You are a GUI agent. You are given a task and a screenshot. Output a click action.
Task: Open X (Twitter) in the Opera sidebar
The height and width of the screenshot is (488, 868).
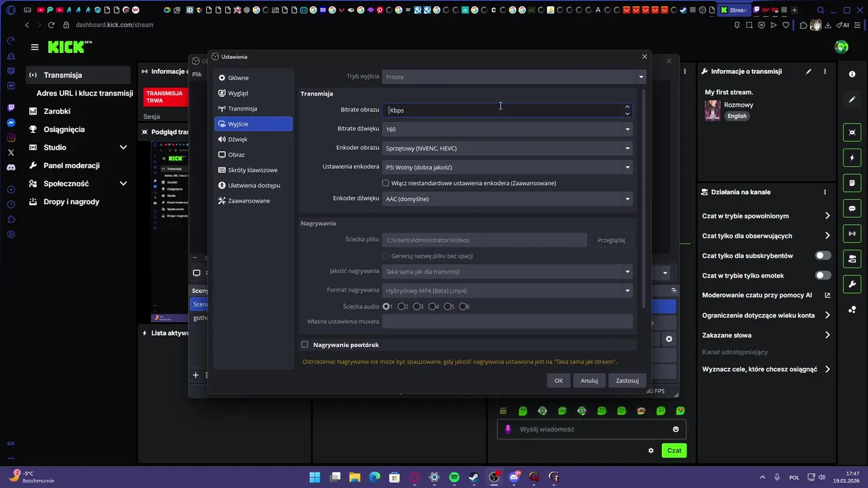coord(11,152)
